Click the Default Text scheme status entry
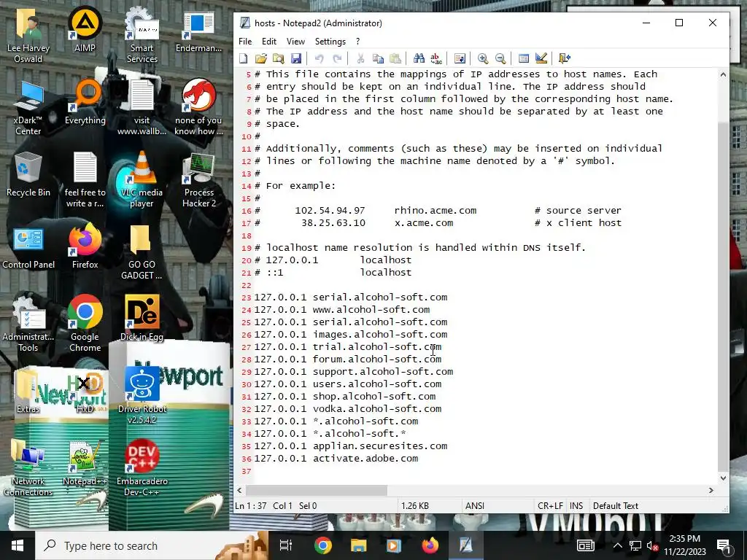Image resolution: width=747 pixels, height=560 pixels. tap(616, 506)
